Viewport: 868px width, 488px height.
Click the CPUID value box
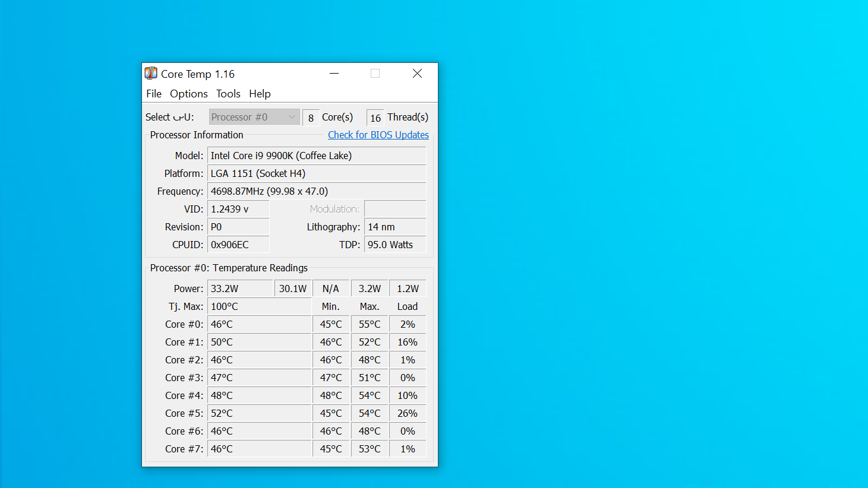[x=238, y=244]
